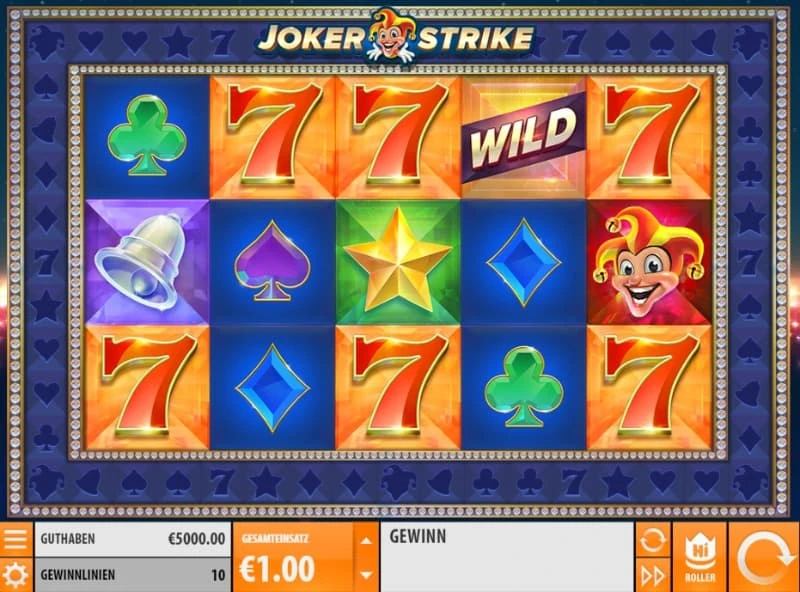Click the blue diamond in bottom row
Screen dimensions: 800x592
272,388
